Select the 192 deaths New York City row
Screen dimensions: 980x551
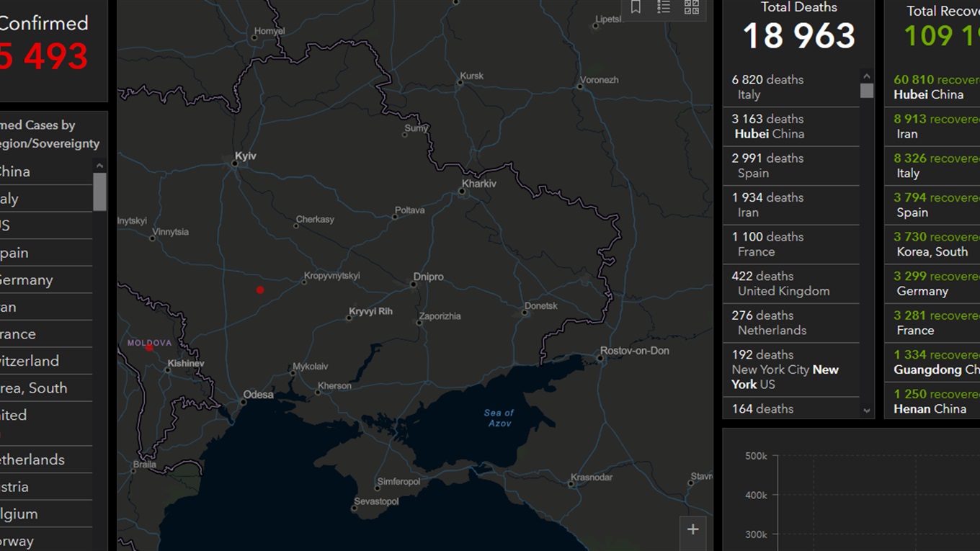pyautogui.click(x=791, y=369)
